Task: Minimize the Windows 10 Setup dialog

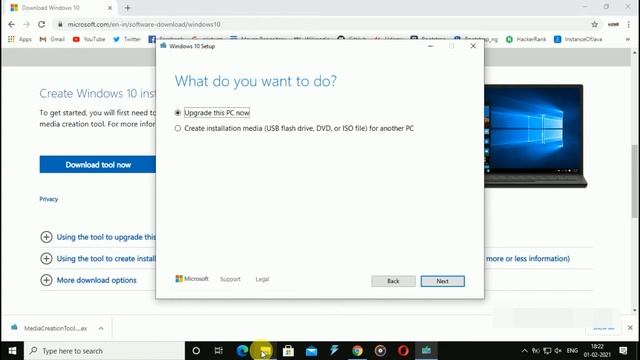Action: click(x=430, y=46)
